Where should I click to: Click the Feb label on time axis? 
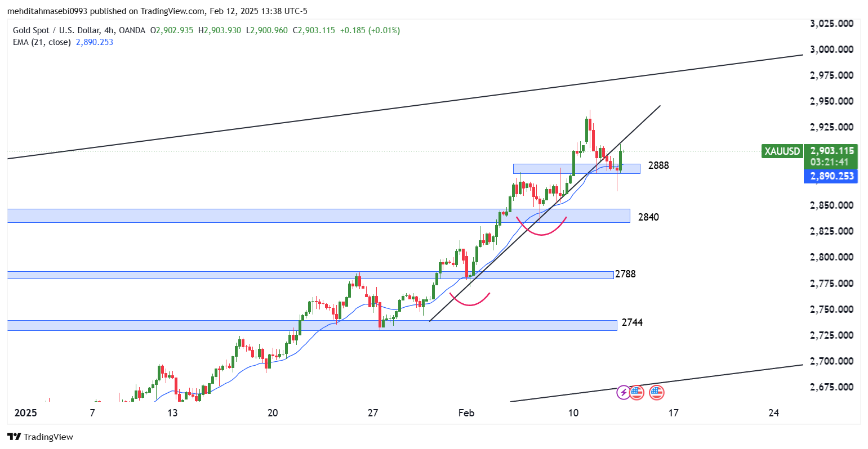(x=466, y=413)
